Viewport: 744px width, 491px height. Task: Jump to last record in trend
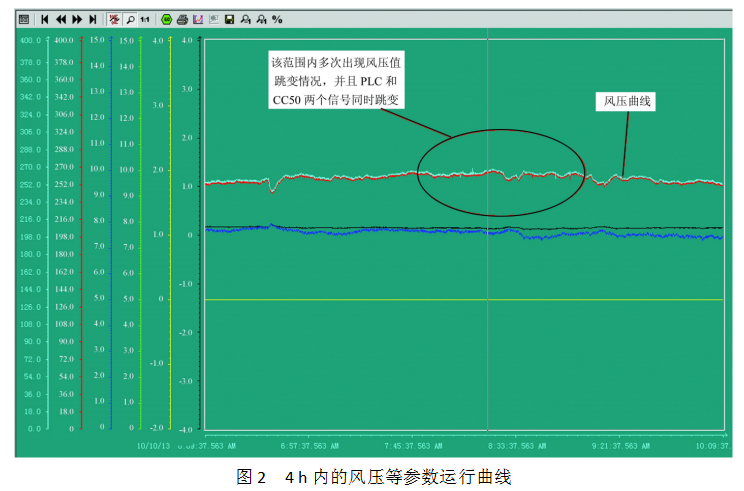point(93,19)
